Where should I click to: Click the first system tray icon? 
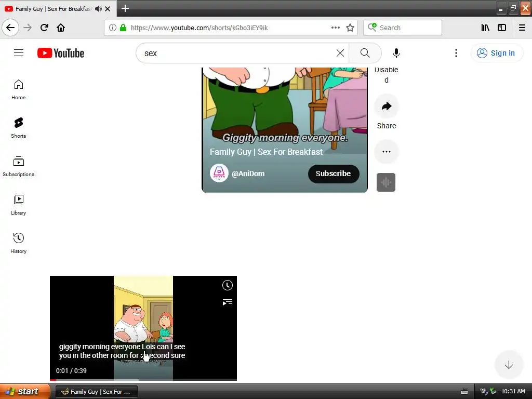click(x=484, y=392)
